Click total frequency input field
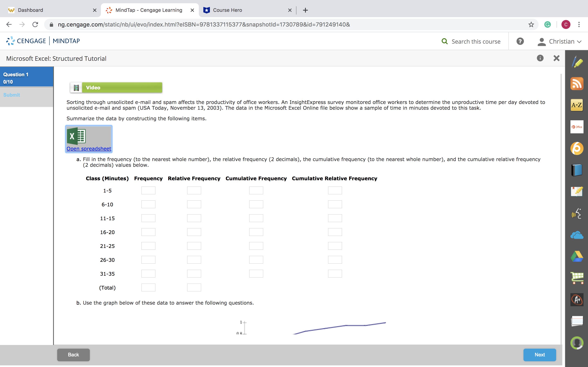Screen dimensions: 588x367 pyautogui.click(x=148, y=287)
